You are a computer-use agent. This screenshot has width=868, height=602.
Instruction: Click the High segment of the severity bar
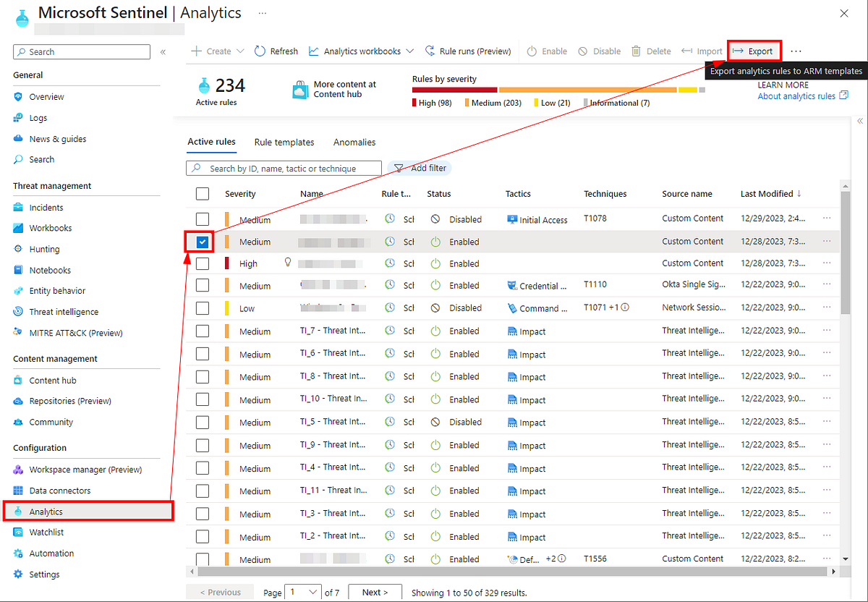tap(454, 89)
